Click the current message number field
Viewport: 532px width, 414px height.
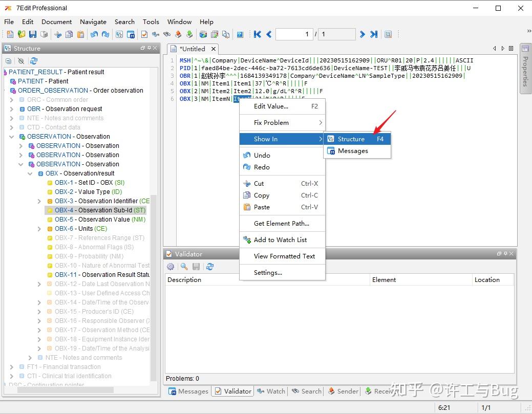pos(294,34)
